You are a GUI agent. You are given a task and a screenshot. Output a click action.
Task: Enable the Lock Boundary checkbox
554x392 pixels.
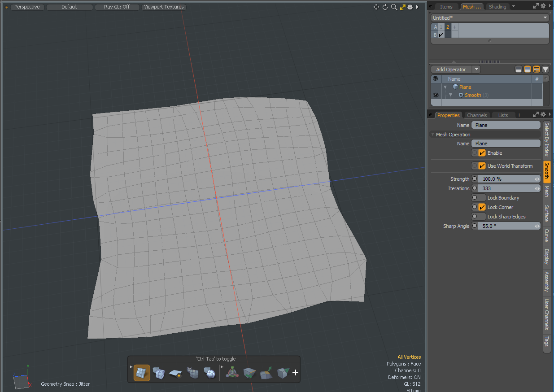482,198
